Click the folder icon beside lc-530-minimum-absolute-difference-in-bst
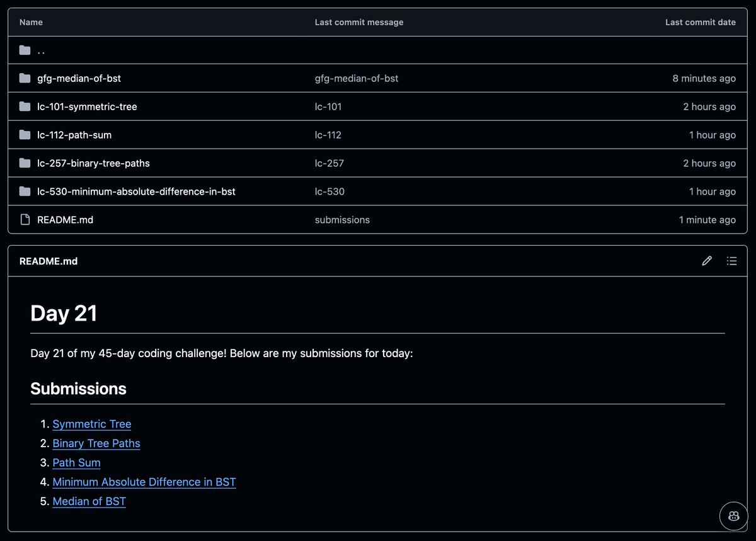756x541 pixels. point(25,191)
